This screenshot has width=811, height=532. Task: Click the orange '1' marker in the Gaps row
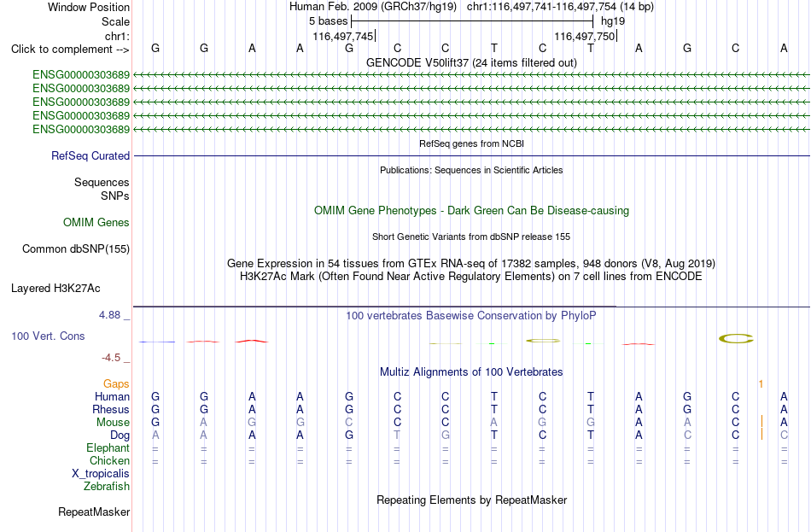pyautogui.click(x=761, y=384)
